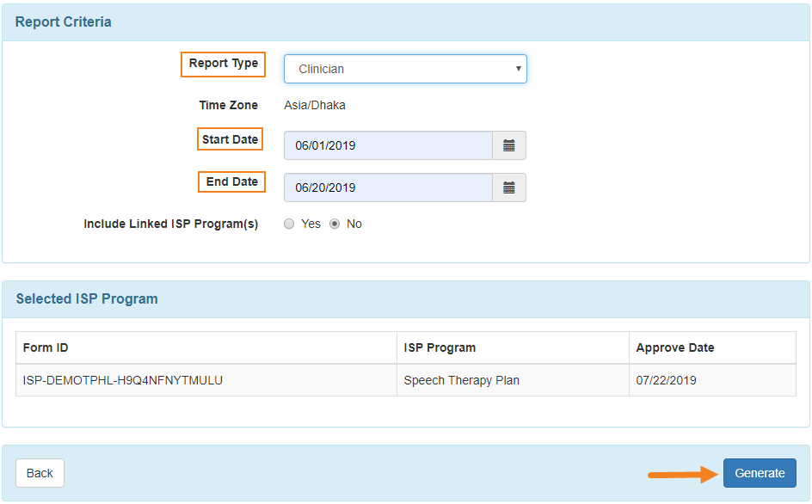The width and height of the screenshot is (812, 504).
Task: Focus the End Date input field
Action: (388, 187)
